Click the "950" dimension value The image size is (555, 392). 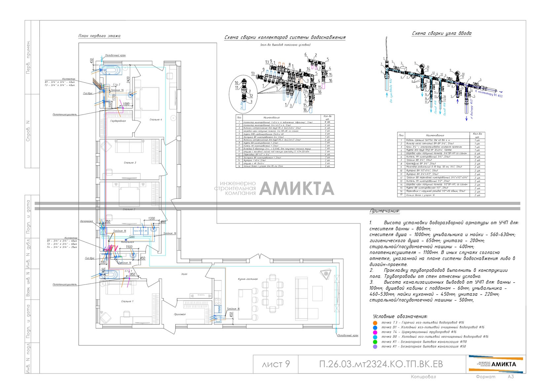(x=132, y=274)
